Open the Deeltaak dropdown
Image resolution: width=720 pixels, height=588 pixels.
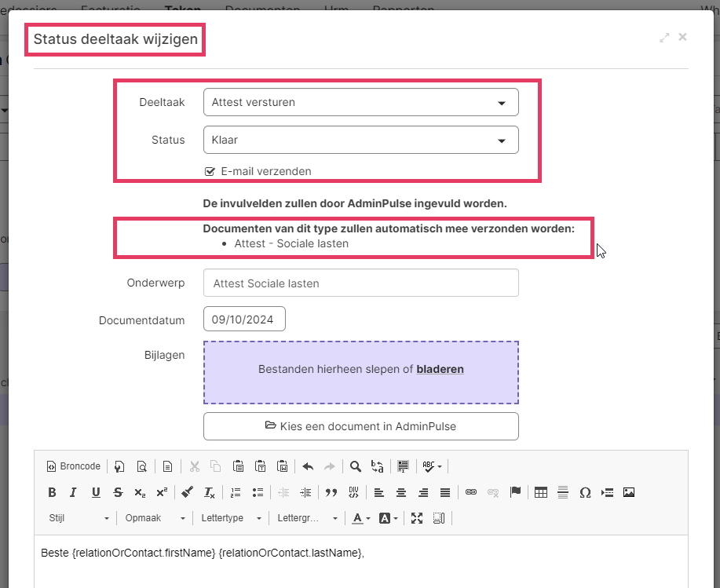[361, 102]
